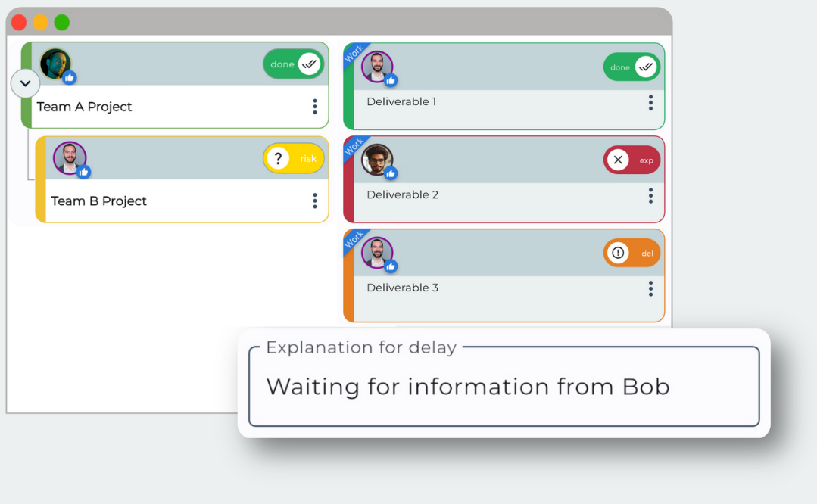817x504 pixels.
Task: Open the three-dot menu on Deliverable 3
Action: click(x=650, y=288)
